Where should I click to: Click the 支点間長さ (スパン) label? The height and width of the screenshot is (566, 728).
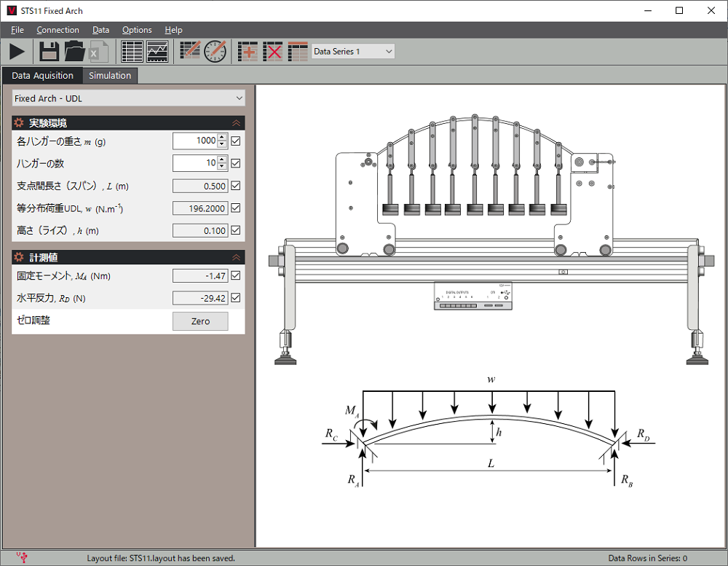click(x=73, y=186)
